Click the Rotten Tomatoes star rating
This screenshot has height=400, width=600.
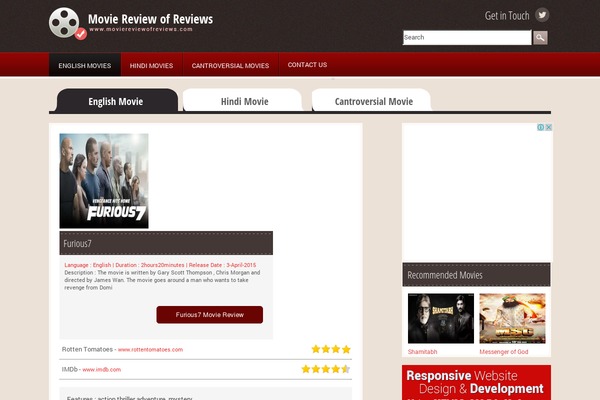(x=331, y=349)
